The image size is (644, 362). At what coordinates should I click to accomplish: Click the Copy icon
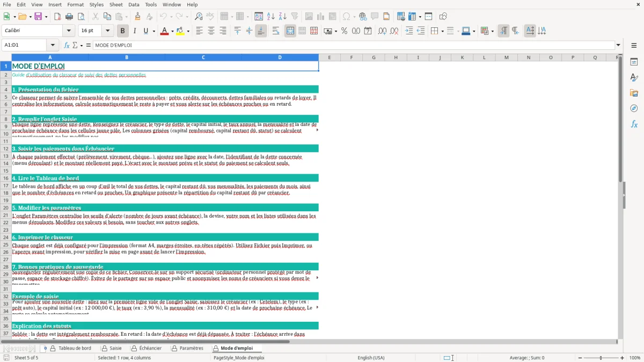click(x=107, y=17)
